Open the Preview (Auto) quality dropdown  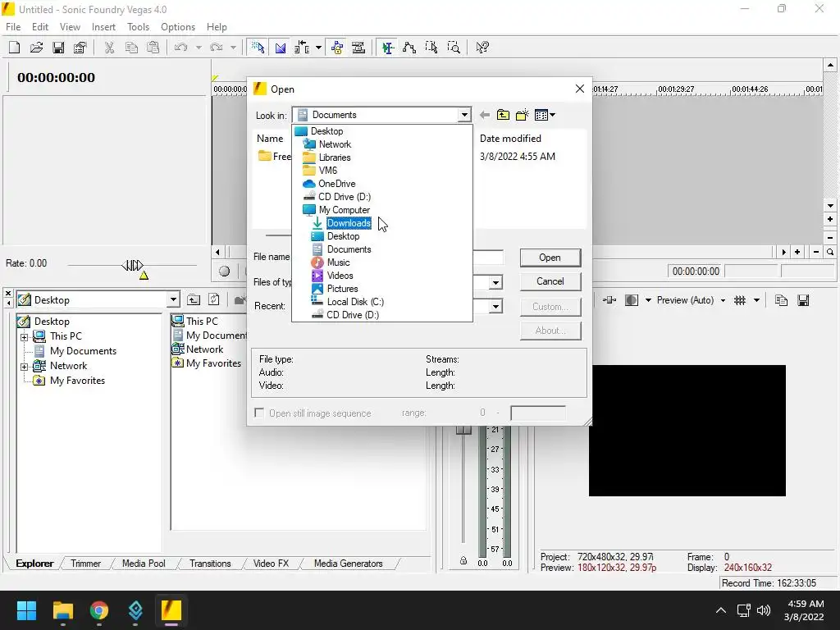tap(723, 300)
